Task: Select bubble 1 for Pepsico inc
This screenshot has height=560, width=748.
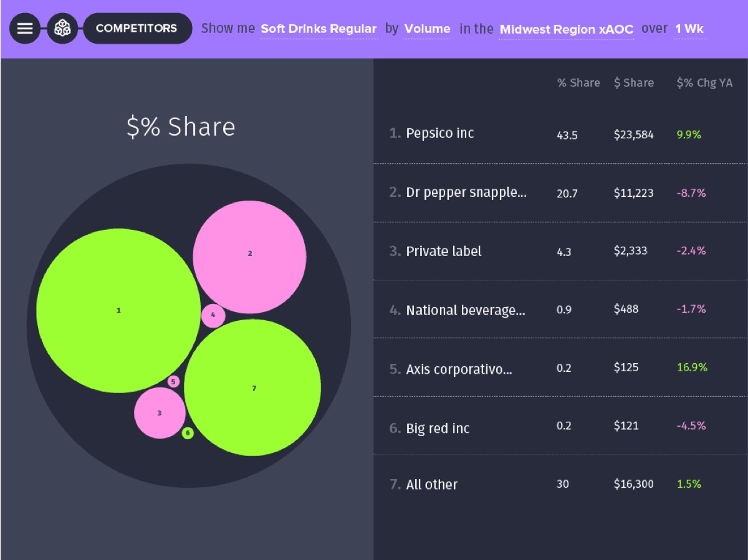Action: click(x=118, y=310)
